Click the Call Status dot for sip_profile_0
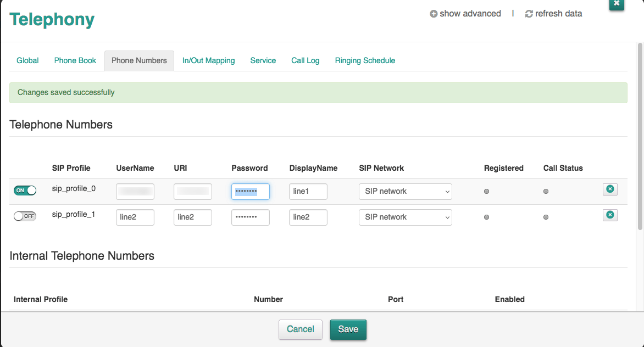 (546, 192)
